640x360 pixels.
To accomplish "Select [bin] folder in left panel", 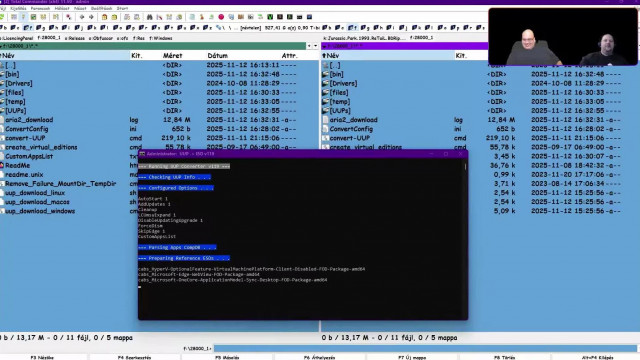I will (12, 74).
